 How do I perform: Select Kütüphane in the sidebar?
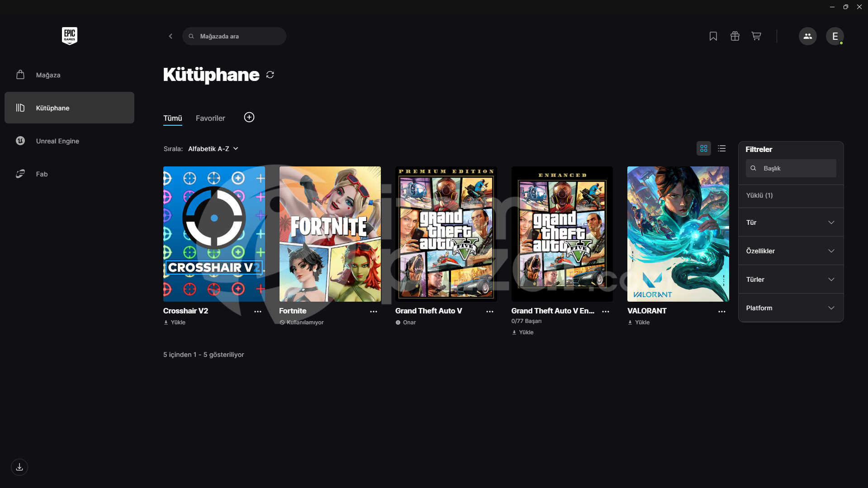69,108
